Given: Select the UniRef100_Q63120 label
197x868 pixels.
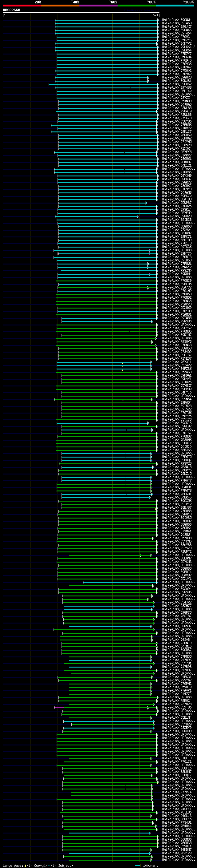Looking at the screenshot, I should click(177, 853).
